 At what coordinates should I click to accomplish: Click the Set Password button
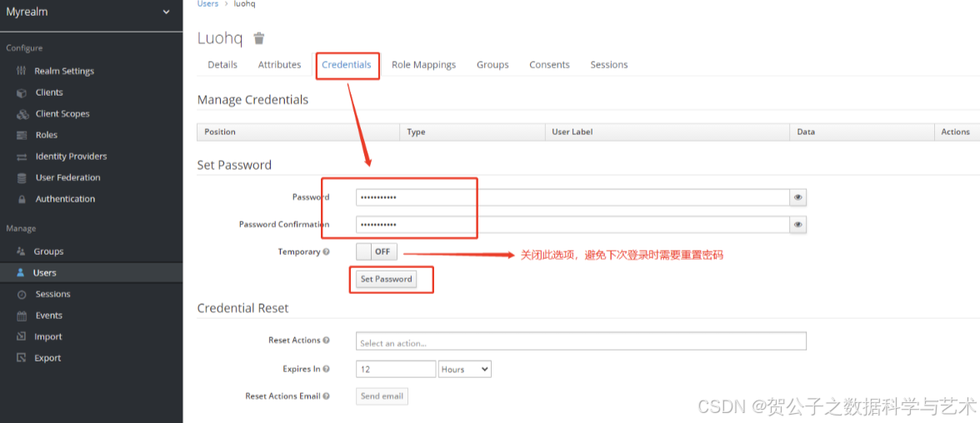[x=387, y=279]
